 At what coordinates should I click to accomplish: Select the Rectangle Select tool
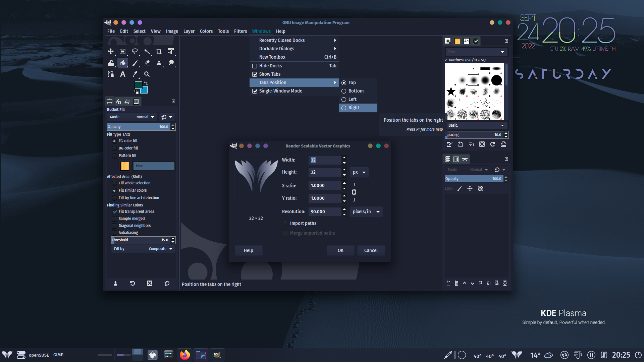click(x=123, y=51)
